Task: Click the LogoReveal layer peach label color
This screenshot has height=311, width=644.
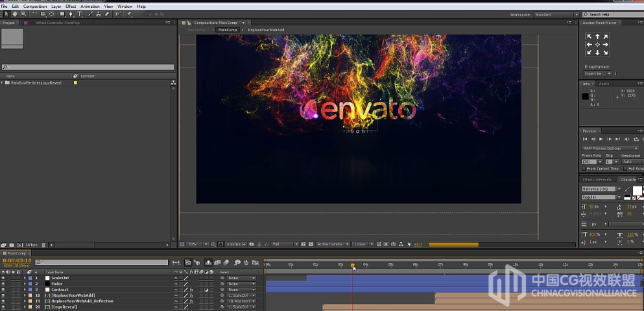Action: 30,307
